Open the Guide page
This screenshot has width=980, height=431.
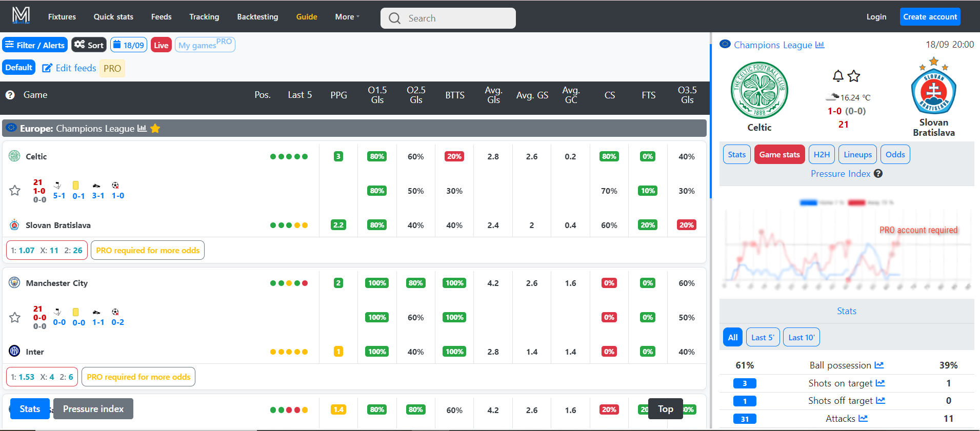307,17
